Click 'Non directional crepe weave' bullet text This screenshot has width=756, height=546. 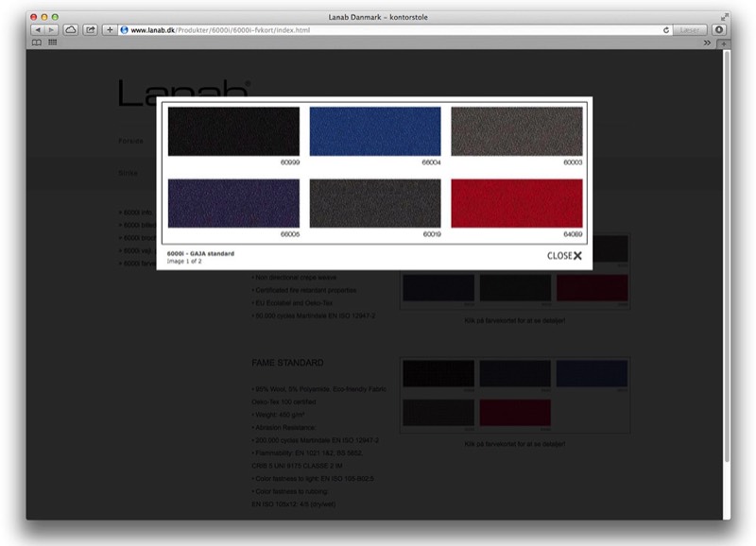(x=294, y=278)
